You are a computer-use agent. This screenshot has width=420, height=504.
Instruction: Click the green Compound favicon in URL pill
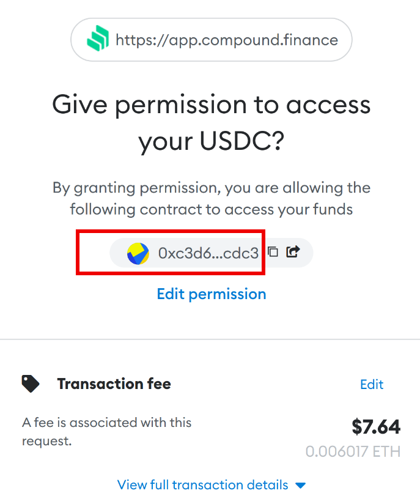click(x=98, y=40)
